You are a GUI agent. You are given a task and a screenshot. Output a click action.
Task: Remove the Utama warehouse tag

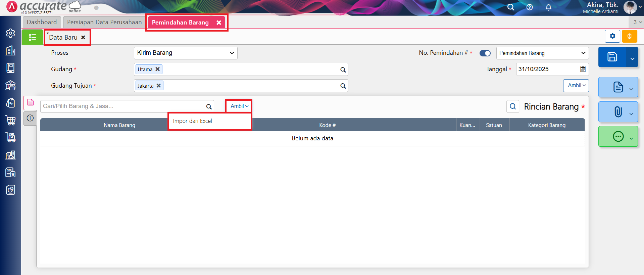pyautogui.click(x=157, y=69)
